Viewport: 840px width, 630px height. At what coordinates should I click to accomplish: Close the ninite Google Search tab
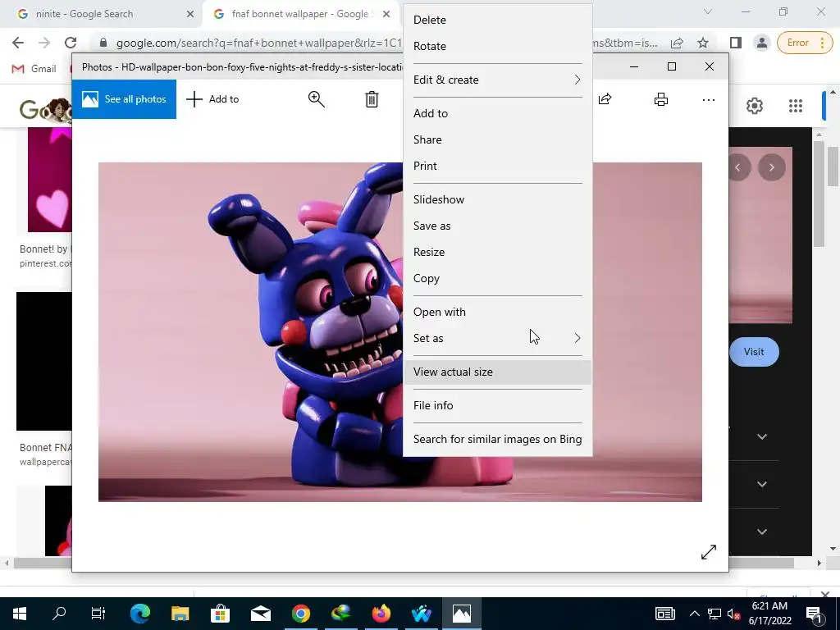tap(190, 14)
